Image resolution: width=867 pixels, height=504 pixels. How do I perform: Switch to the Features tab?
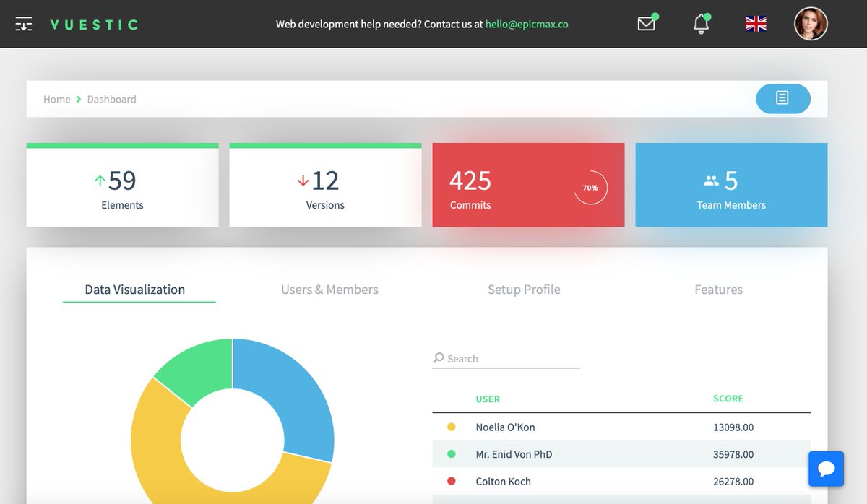click(x=718, y=290)
